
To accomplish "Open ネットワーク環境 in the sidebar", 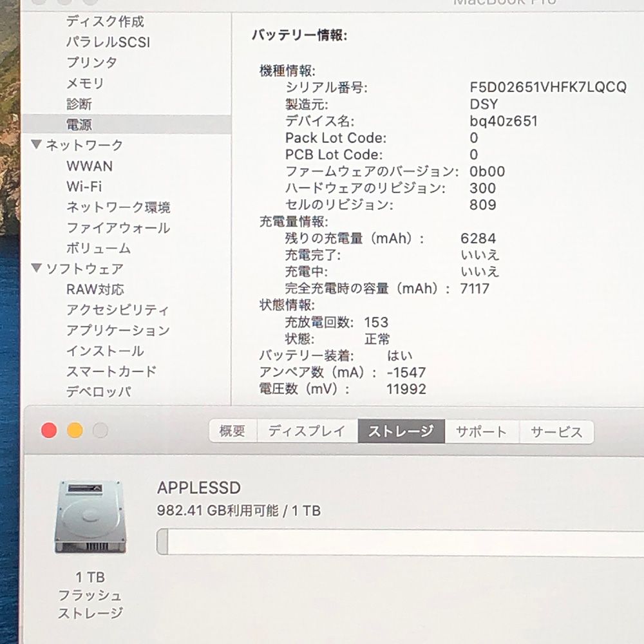I will pos(118,207).
